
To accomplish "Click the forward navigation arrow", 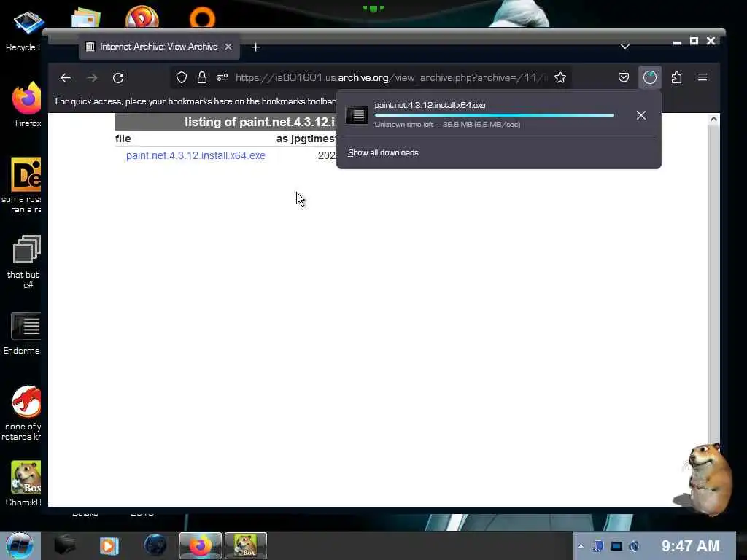I will pos(92,77).
